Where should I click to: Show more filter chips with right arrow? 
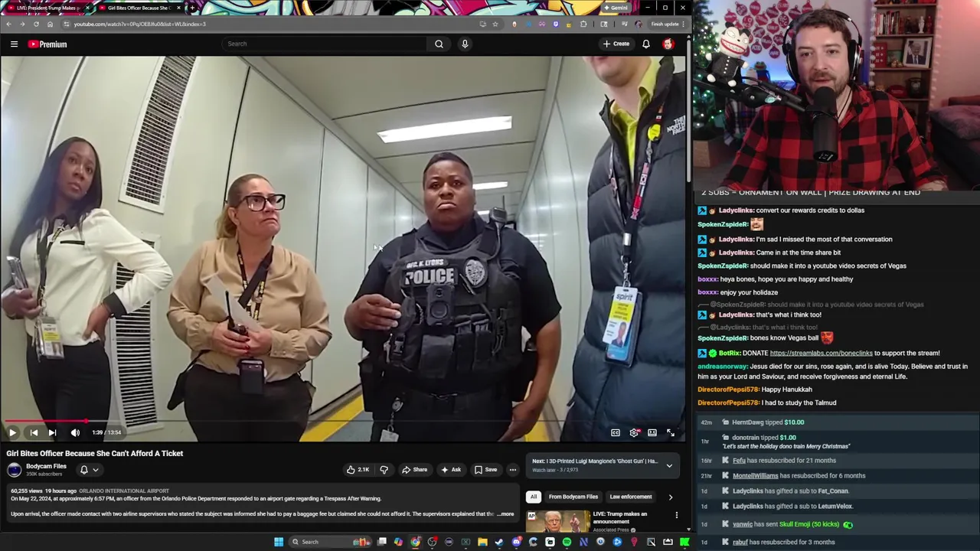671,497
